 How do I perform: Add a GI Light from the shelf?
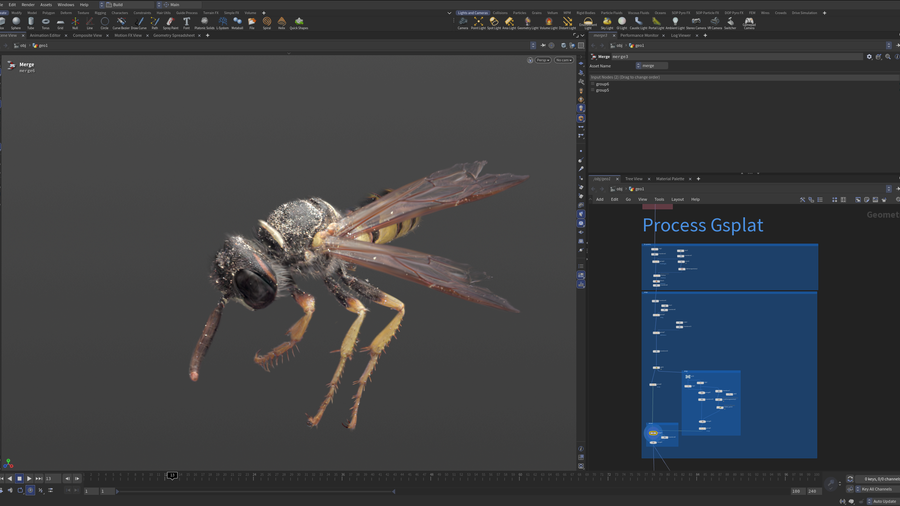point(622,23)
